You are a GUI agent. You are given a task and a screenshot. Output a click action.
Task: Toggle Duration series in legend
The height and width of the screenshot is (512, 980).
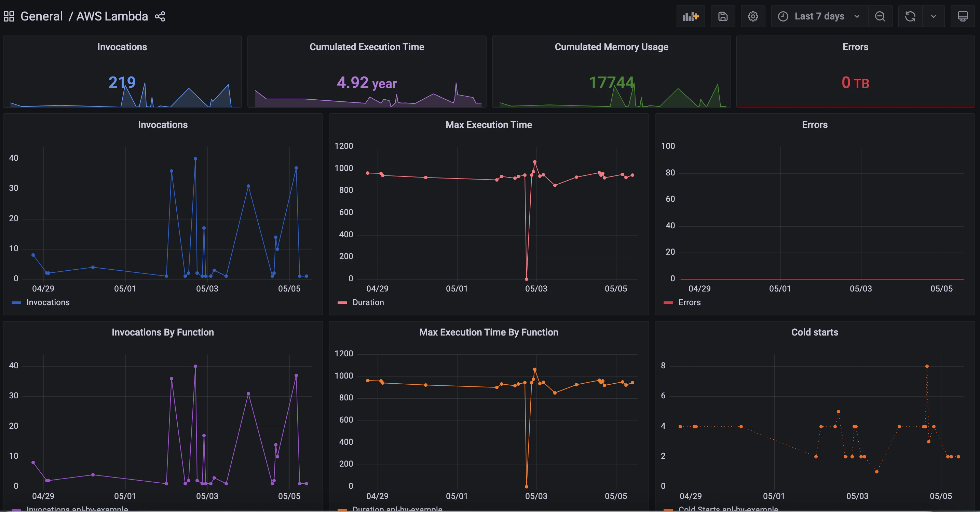click(368, 302)
